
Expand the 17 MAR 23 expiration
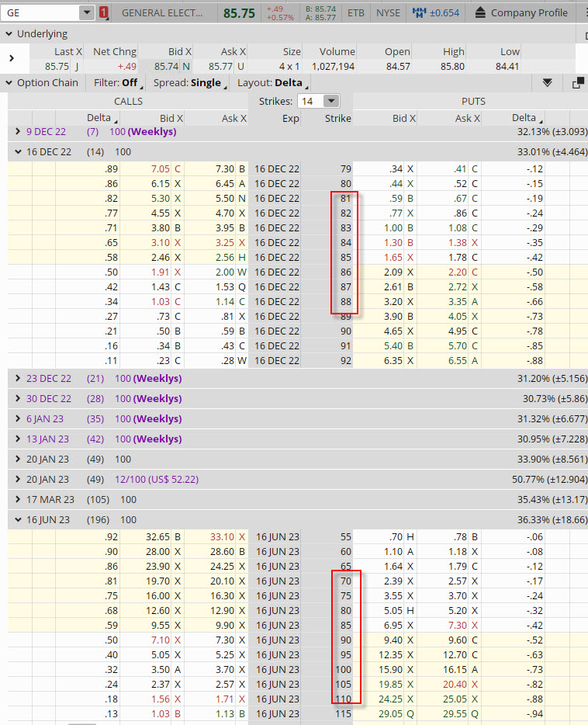pyautogui.click(x=18, y=499)
